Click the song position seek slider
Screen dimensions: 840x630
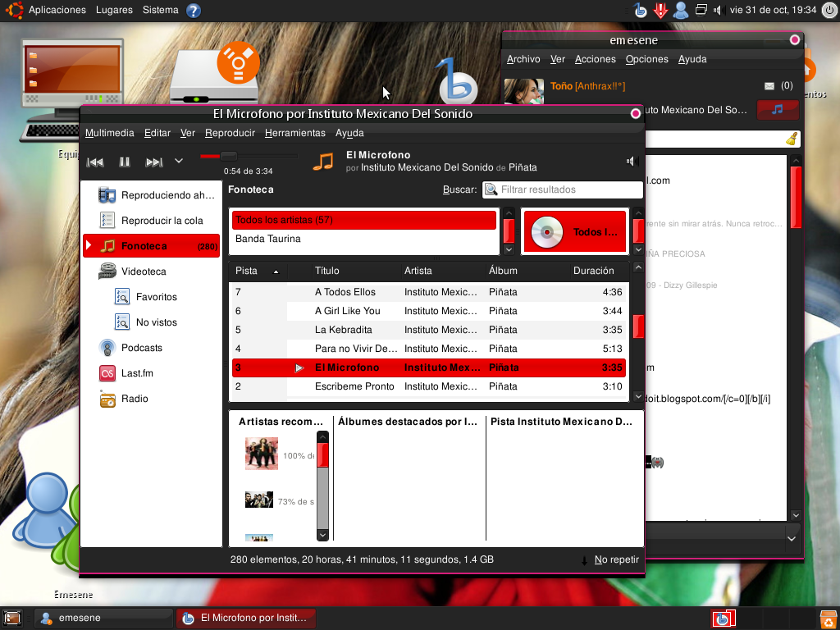click(249, 156)
